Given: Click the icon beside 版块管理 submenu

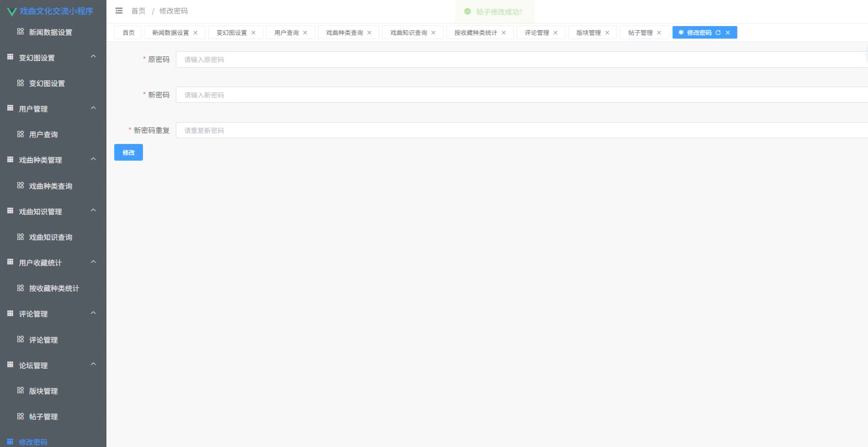Looking at the screenshot, I should click(x=20, y=390).
